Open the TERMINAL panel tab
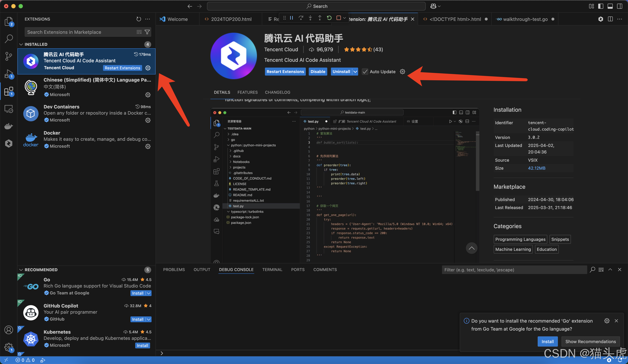The width and height of the screenshot is (628, 364). pyautogui.click(x=272, y=270)
